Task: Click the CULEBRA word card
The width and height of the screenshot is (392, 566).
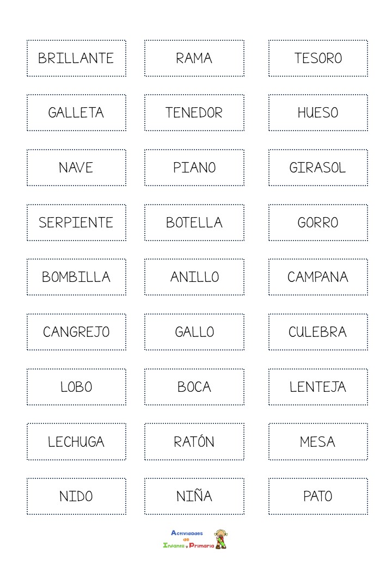Action: 318,332
